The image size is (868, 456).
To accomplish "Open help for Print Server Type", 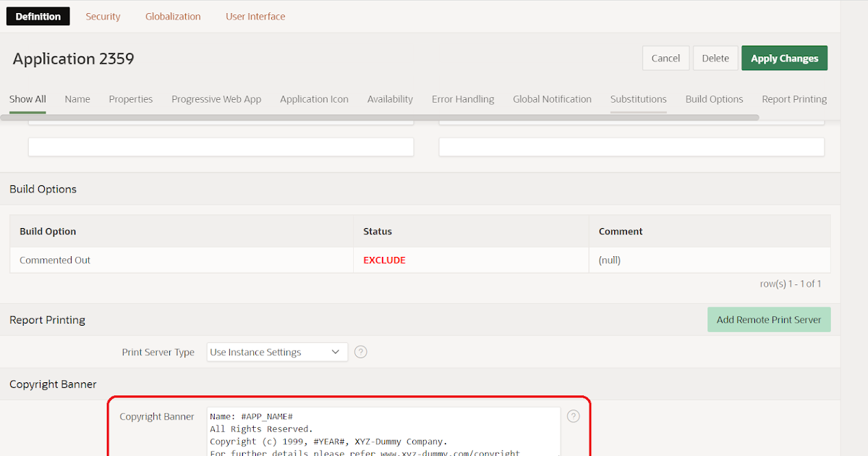I will 360,352.
